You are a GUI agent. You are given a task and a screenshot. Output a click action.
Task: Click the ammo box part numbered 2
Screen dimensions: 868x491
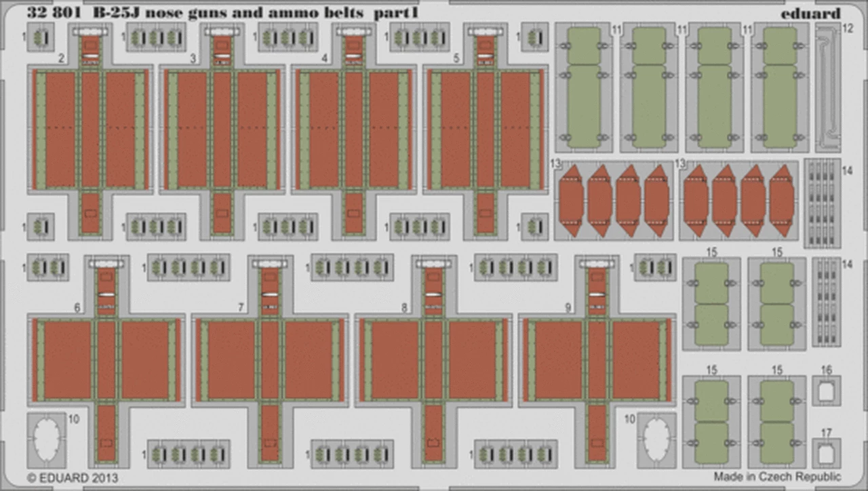pyautogui.click(x=90, y=130)
